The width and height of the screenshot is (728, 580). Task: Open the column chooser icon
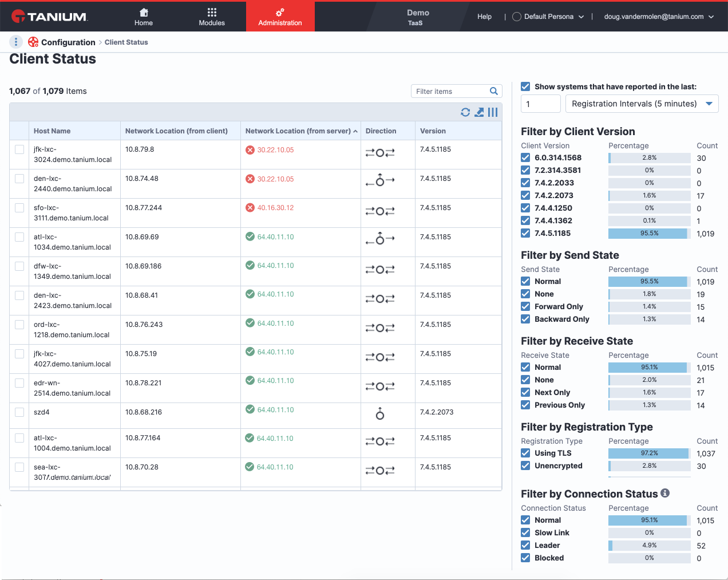pyautogui.click(x=493, y=112)
